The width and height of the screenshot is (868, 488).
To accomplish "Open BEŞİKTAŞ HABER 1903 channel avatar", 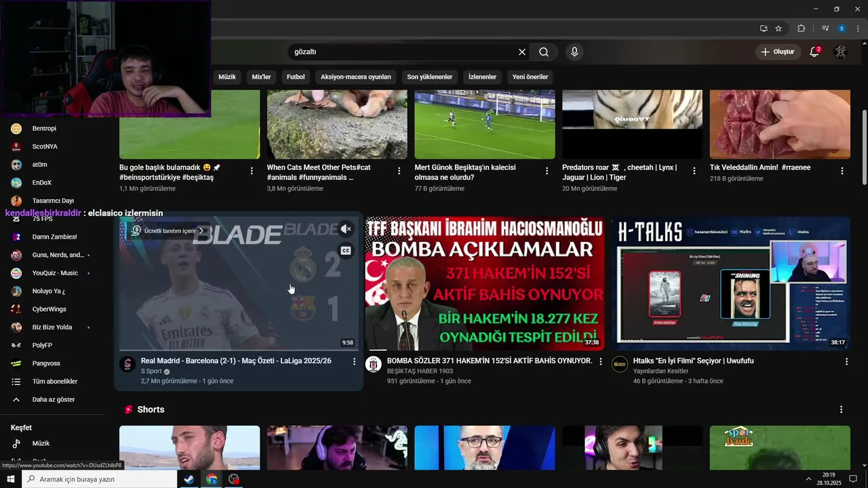I will click(x=374, y=365).
